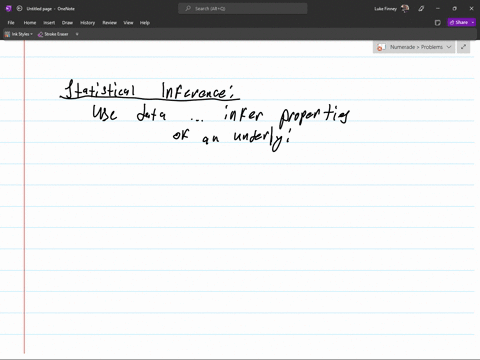Open the Help tab
This screenshot has height=360, width=480.
pos(145,23)
